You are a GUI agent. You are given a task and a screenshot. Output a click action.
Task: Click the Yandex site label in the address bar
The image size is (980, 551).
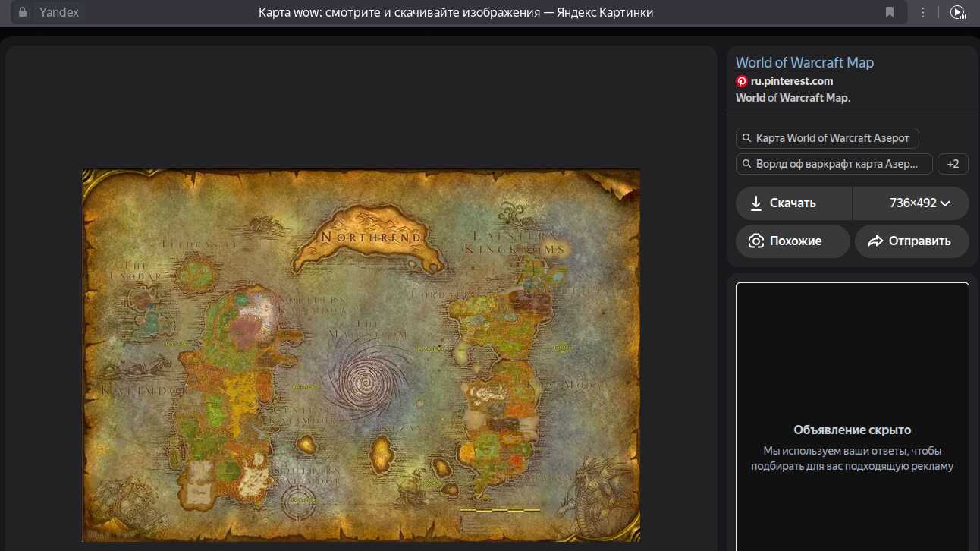59,12
